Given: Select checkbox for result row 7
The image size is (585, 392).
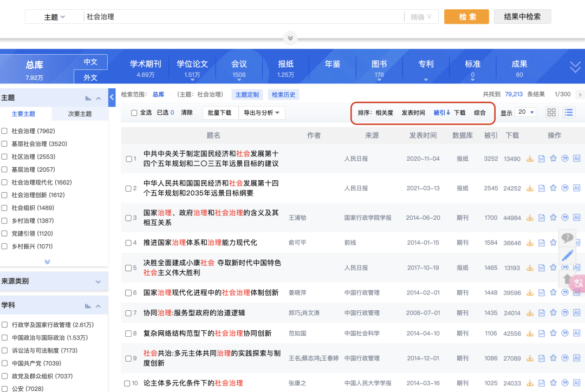Looking at the screenshot, I should click(x=128, y=313).
